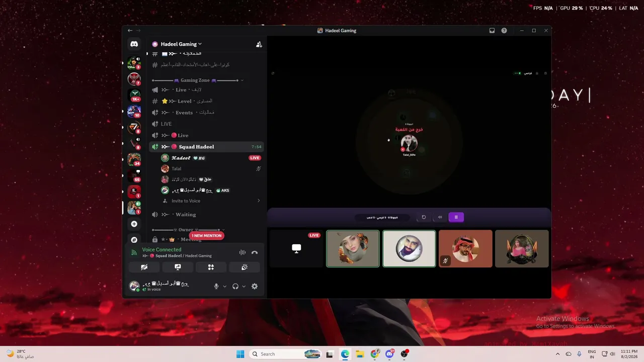This screenshot has width=644, height=362.
Task: Deafen using the headphones icon
Action: [x=235, y=286]
